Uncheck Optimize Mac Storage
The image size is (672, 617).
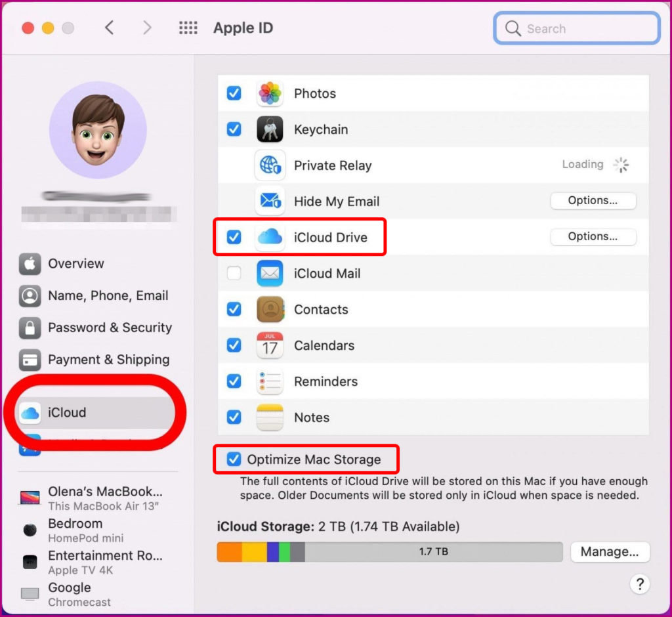pos(233,459)
